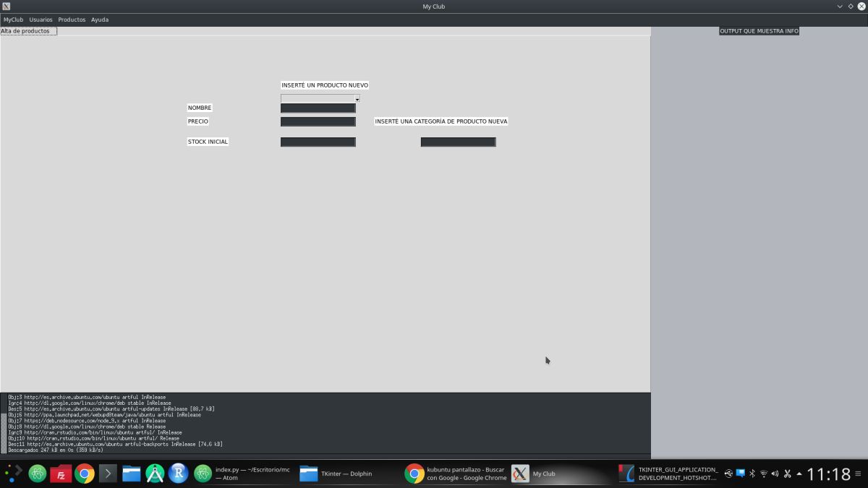Open the KDE application launcher

[x=14, y=474]
